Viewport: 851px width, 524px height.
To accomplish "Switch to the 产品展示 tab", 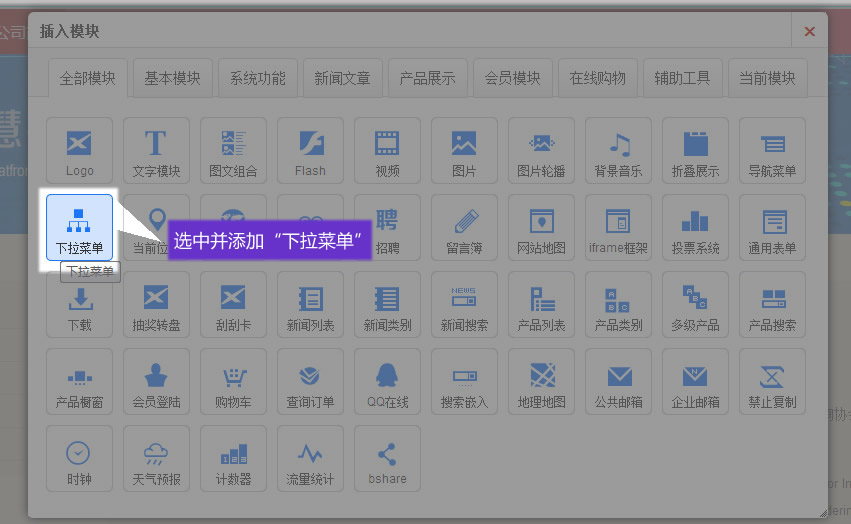I will 427,78.
